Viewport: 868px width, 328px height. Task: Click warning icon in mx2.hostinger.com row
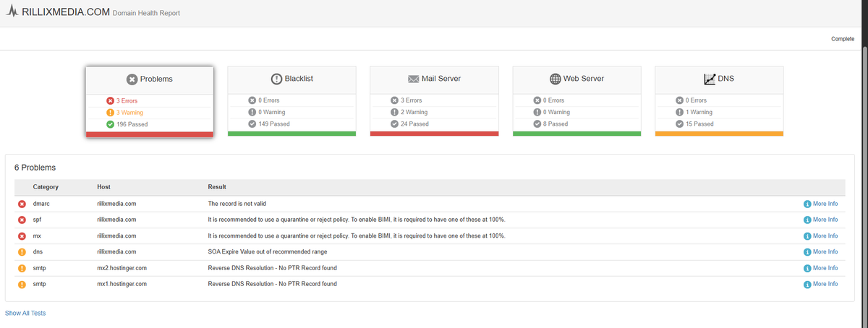[x=22, y=268]
